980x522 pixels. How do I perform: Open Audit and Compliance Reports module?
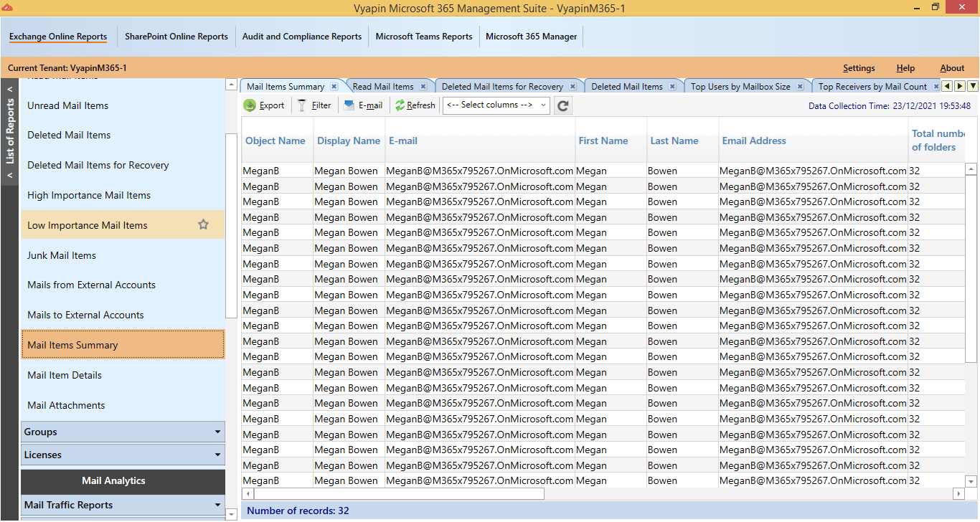point(302,37)
